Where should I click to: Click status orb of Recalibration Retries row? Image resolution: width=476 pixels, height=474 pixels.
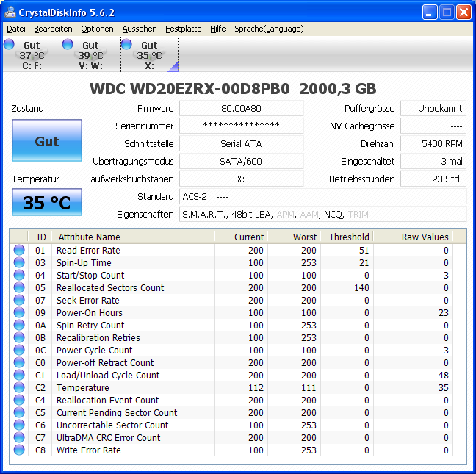click(19, 337)
